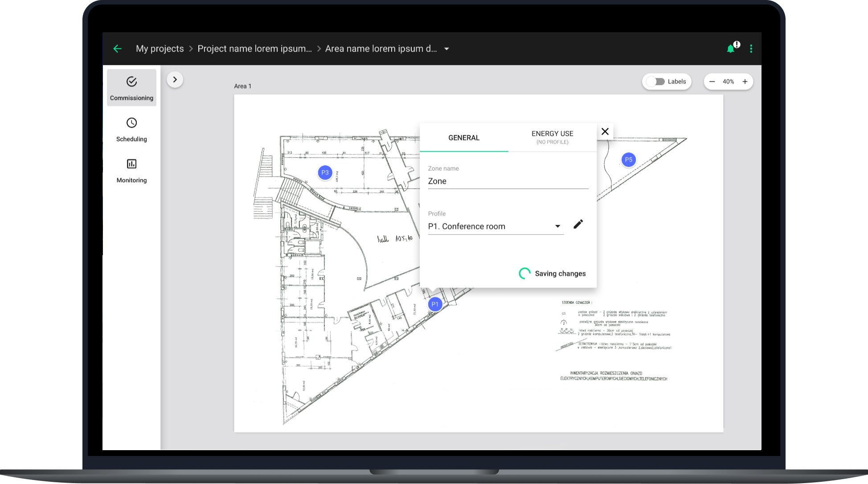Expand the side panel with the chevron

175,80
